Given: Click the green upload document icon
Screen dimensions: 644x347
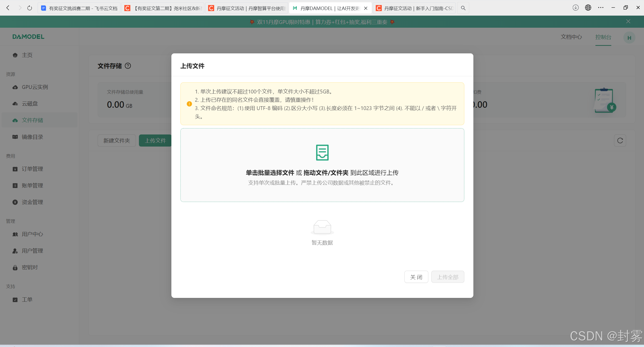Looking at the screenshot, I should (x=322, y=152).
